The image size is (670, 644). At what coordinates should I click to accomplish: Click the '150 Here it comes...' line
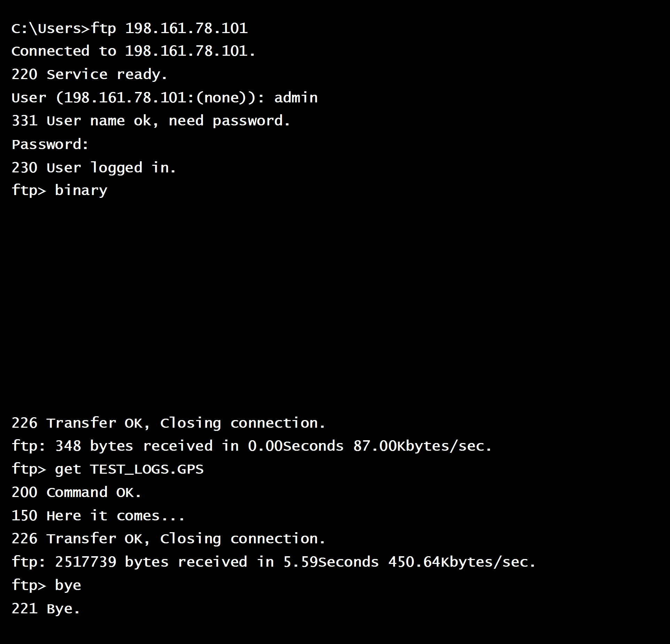98,516
